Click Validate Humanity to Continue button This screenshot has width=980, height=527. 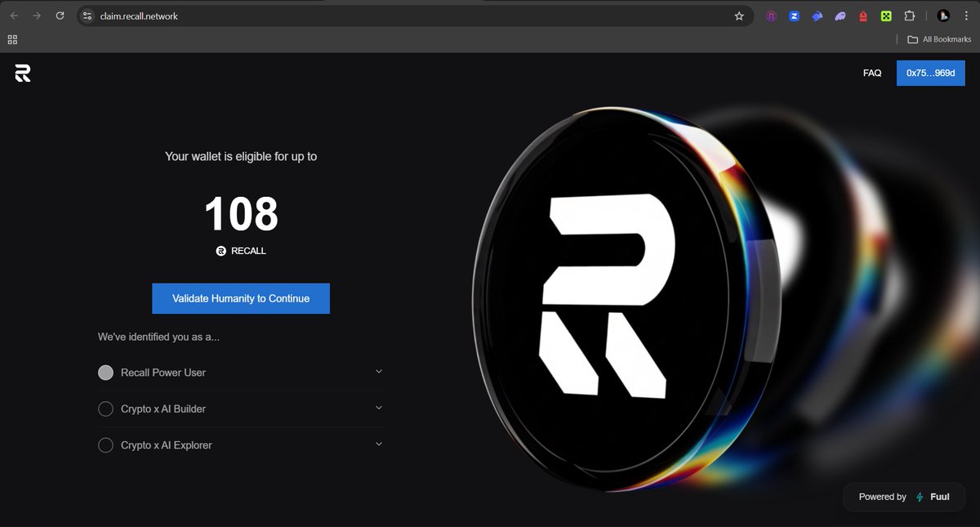[241, 298]
